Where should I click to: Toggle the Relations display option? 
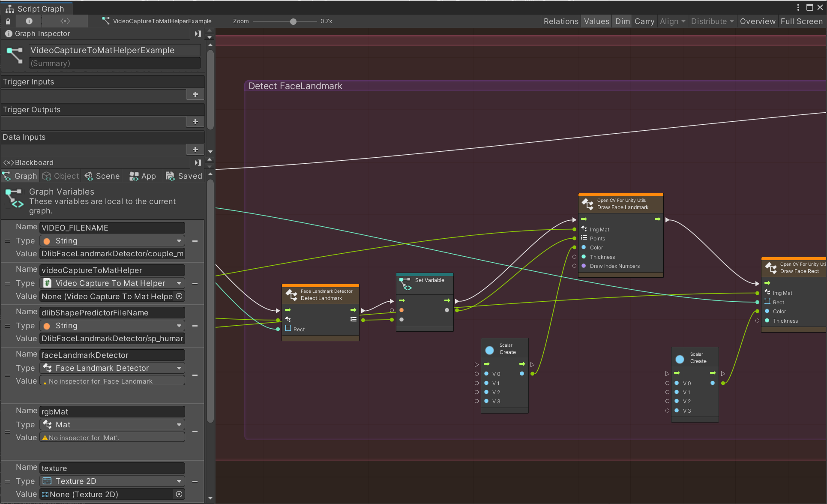560,21
